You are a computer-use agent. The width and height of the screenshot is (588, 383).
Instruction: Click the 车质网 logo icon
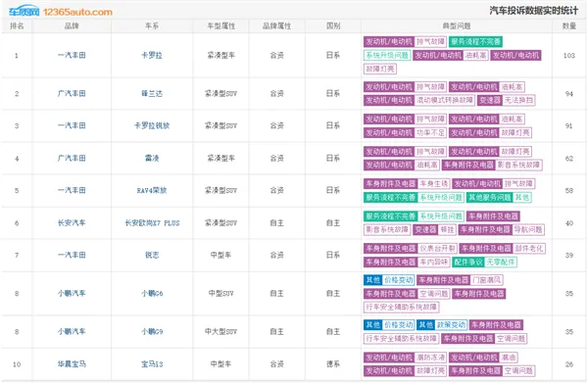pos(24,11)
